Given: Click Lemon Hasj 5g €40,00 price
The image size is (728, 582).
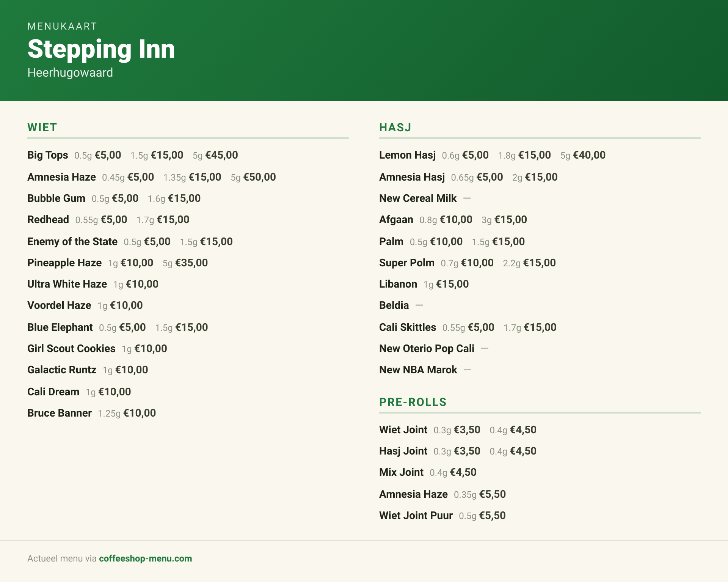Looking at the screenshot, I should click(583, 155).
